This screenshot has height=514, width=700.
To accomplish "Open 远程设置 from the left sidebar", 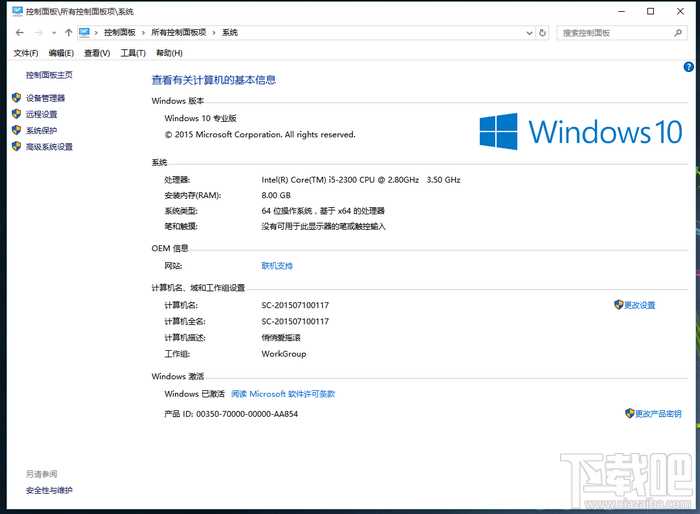I will [x=42, y=114].
